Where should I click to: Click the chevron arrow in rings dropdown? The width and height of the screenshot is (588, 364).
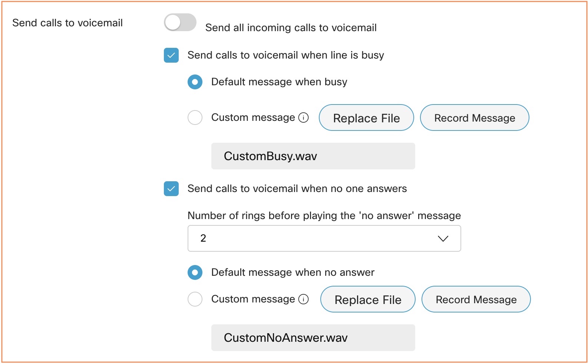[x=443, y=238]
